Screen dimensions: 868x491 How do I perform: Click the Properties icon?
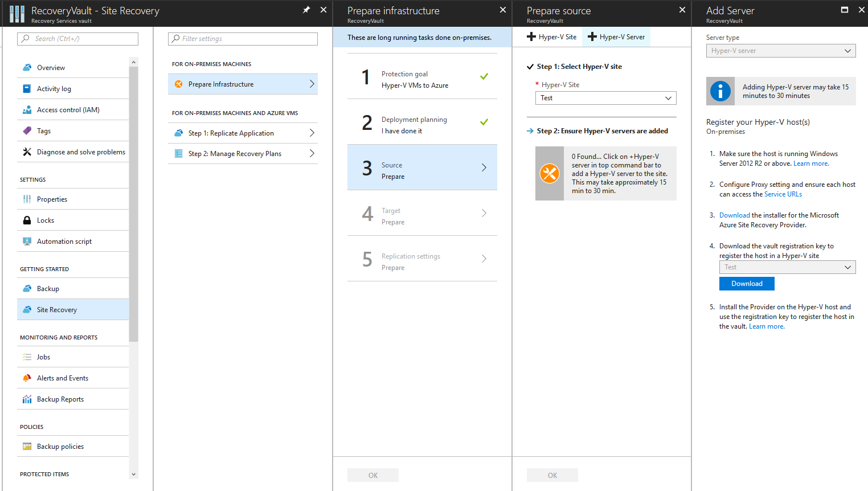pyautogui.click(x=27, y=199)
